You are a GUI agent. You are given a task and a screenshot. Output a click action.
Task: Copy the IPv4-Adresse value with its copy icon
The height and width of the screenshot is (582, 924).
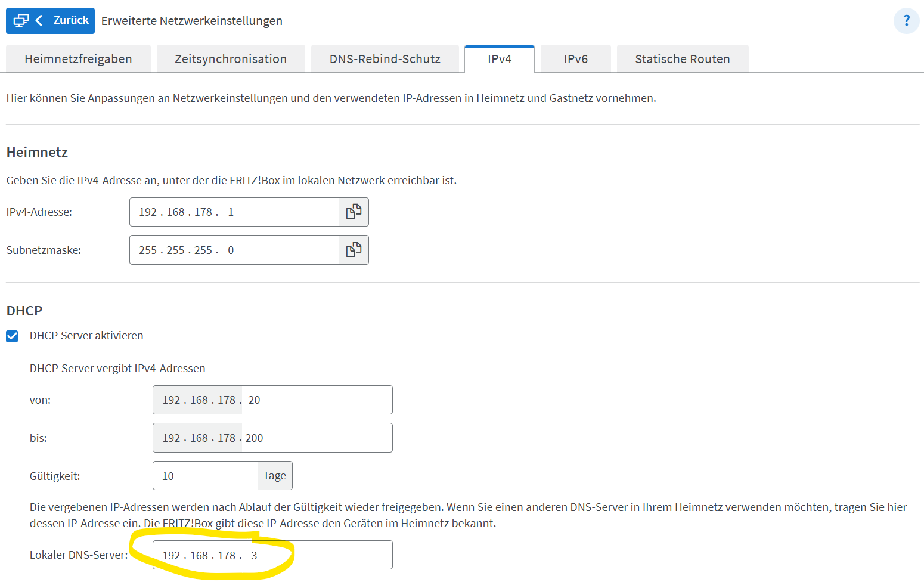354,212
